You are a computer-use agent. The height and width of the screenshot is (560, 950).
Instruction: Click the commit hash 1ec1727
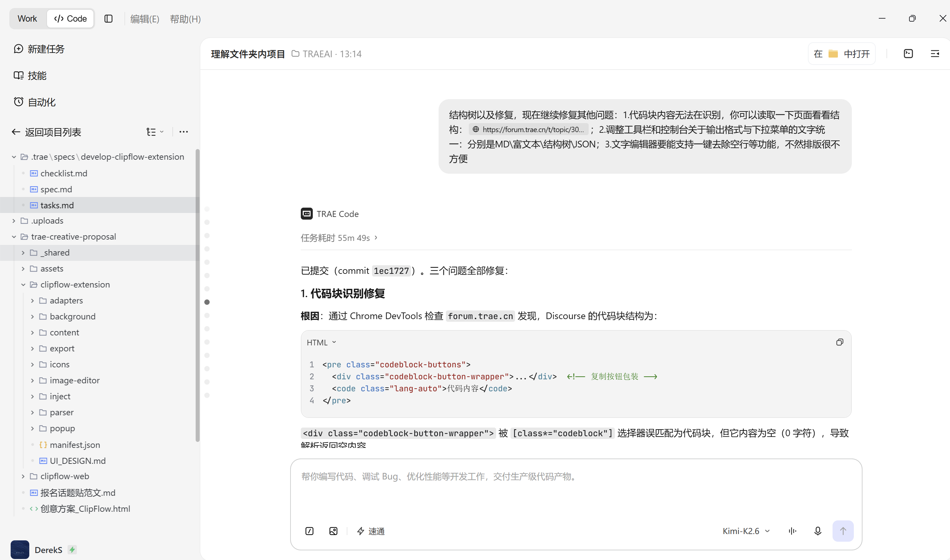click(x=391, y=271)
